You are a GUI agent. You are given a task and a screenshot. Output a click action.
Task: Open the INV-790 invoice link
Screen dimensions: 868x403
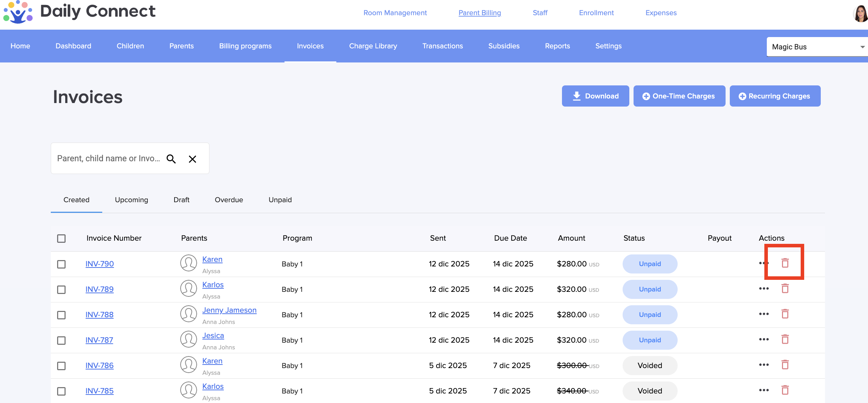pos(99,264)
